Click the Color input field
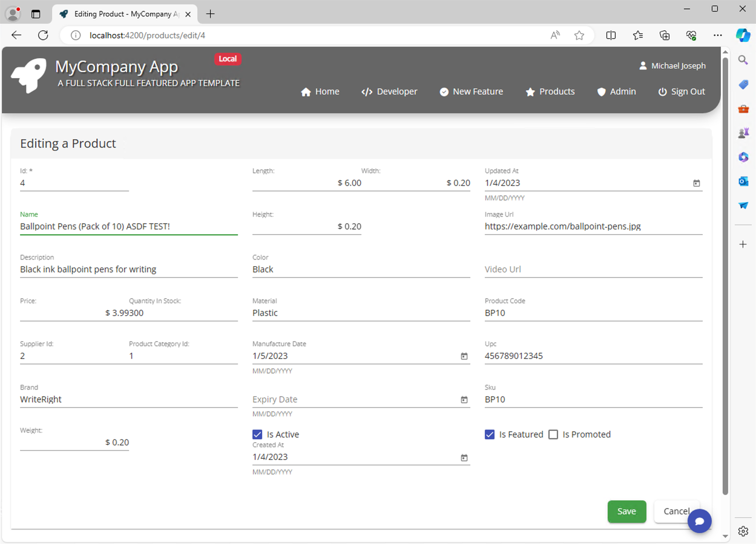Screen dimensions: 756x544 pyautogui.click(x=361, y=269)
